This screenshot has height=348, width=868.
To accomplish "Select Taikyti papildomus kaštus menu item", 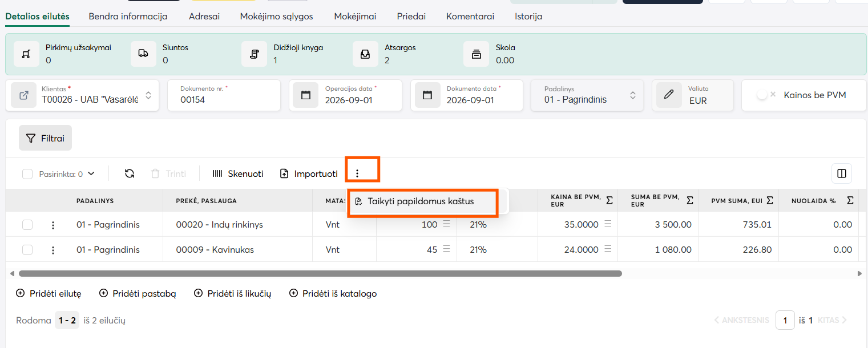I will tap(423, 201).
